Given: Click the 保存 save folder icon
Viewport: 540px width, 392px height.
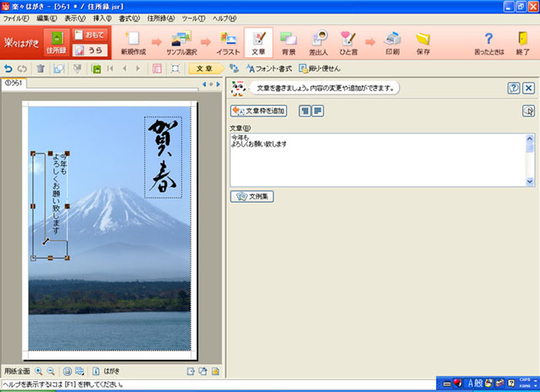Looking at the screenshot, I should tap(423, 42).
